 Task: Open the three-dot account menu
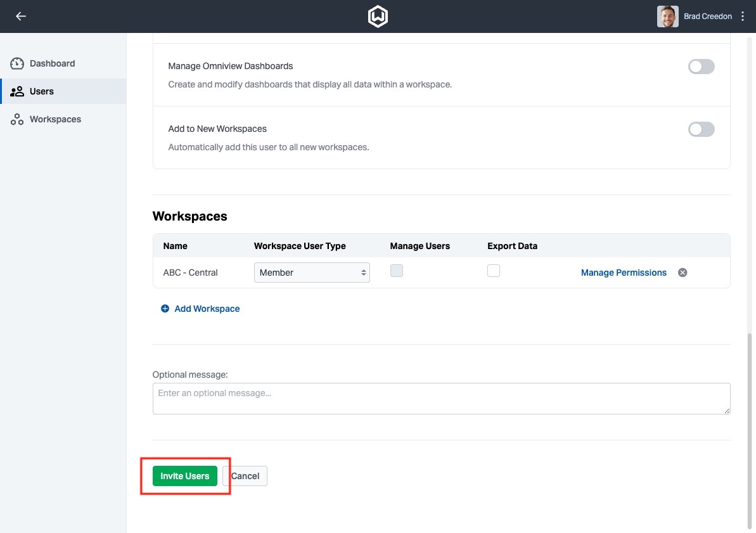[743, 16]
